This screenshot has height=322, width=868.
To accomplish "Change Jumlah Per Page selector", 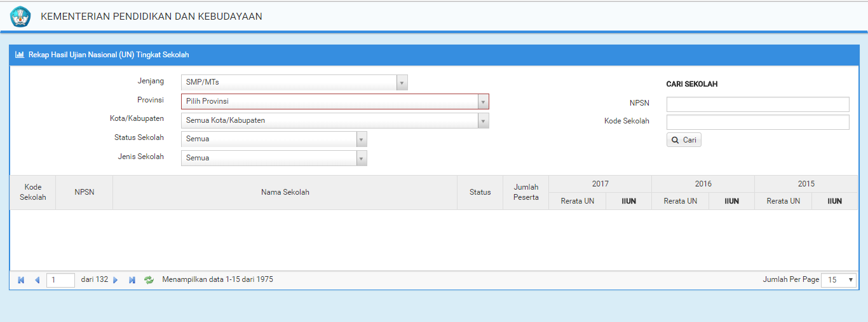I will 839,280.
